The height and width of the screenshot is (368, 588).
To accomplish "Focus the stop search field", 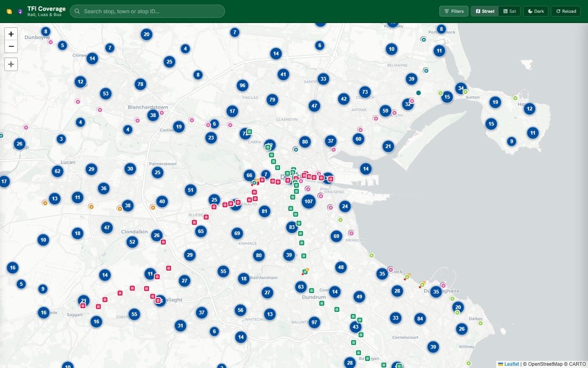I will [x=148, y=11].
